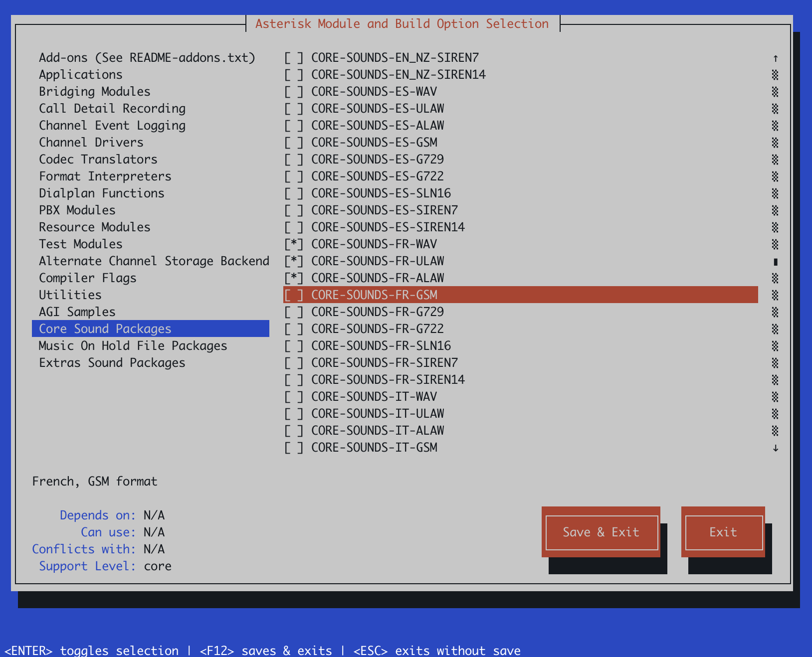Check CORE-SOUNDS-ES-WAV package

point(294,92)
